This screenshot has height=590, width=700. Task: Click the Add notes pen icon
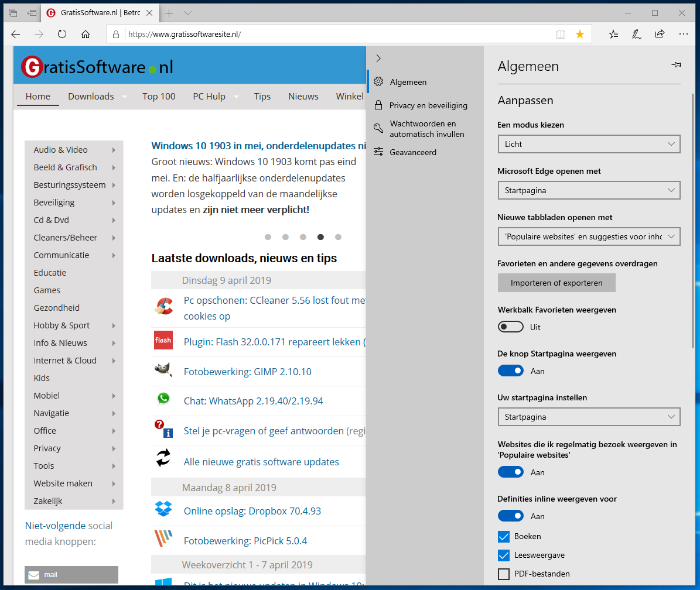pos(636,34)
